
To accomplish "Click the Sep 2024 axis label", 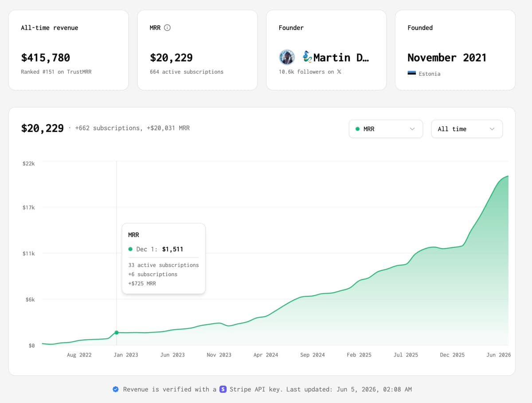I will click(313, 355).
